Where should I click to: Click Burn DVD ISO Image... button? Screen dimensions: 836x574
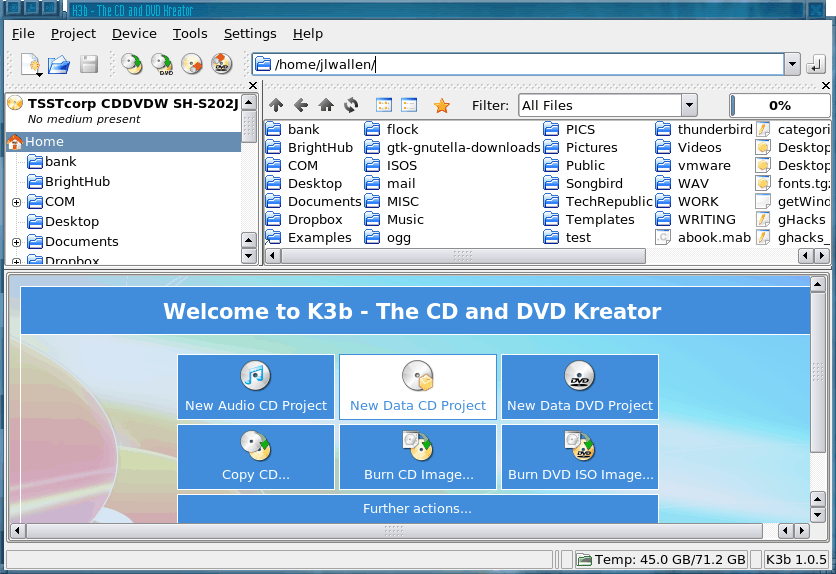[580, 457]
